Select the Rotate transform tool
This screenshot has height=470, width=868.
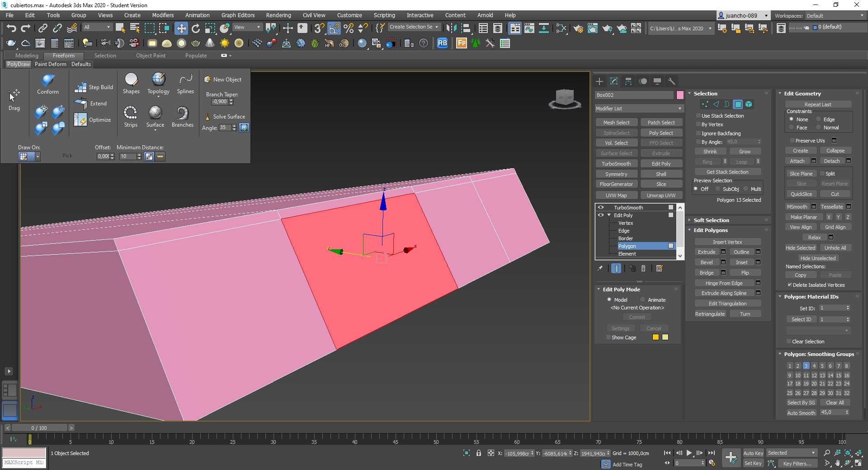[195, 28]
